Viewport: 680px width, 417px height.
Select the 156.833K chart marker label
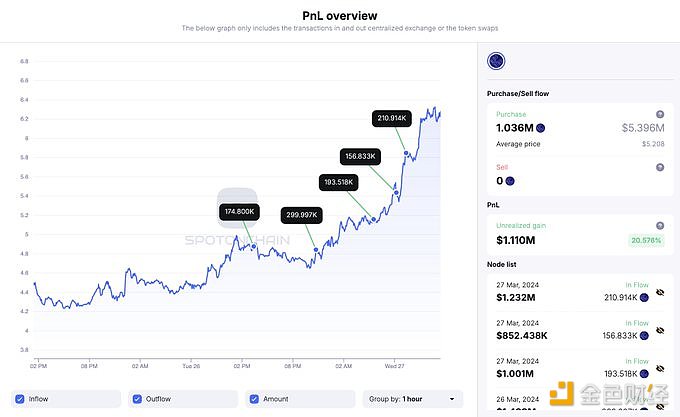tap(359, 156)
